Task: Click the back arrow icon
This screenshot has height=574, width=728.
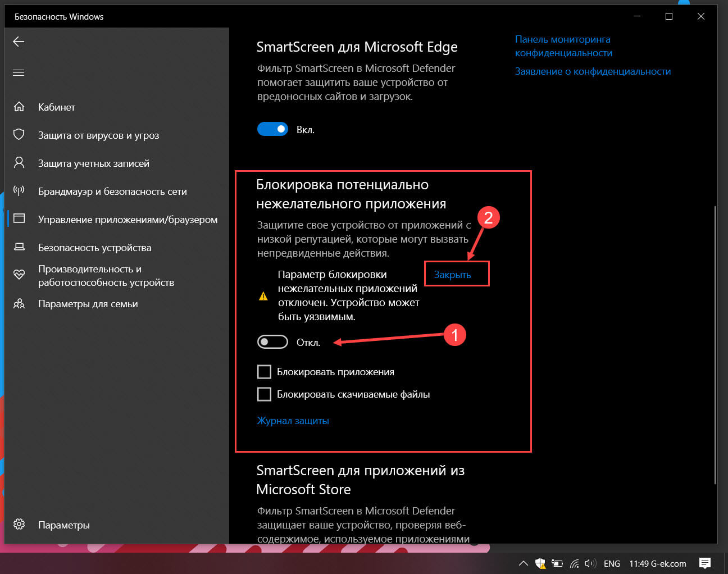Action: click(x=19, y=42)
